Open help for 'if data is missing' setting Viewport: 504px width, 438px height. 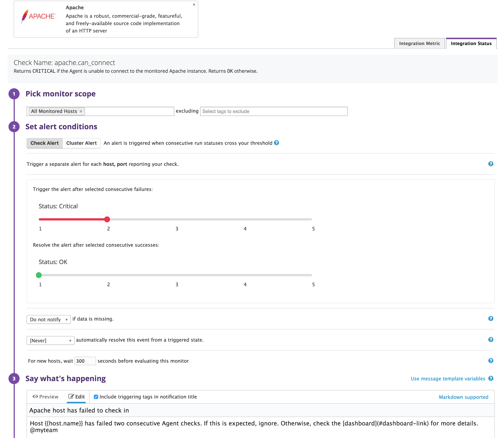[491, 319]
